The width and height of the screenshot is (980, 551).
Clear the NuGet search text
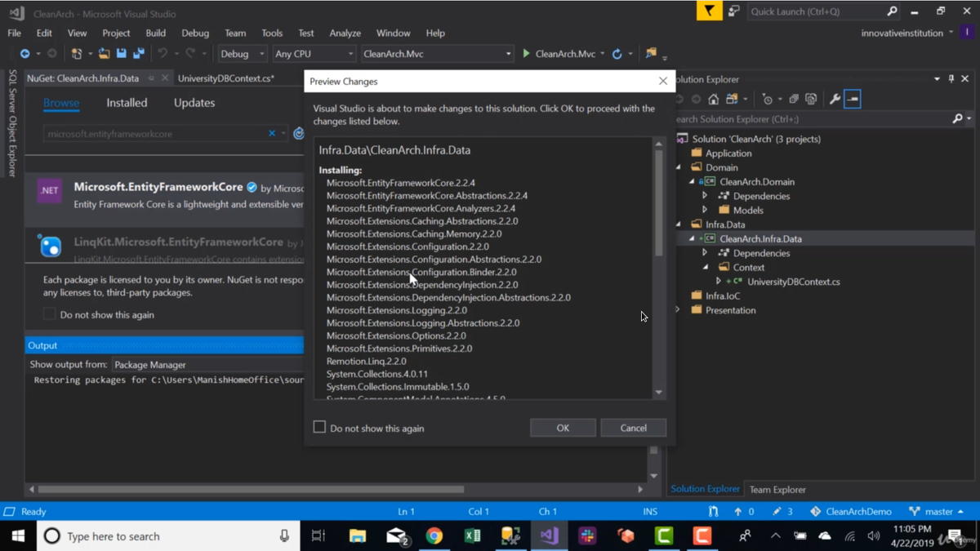coord(272,133)
